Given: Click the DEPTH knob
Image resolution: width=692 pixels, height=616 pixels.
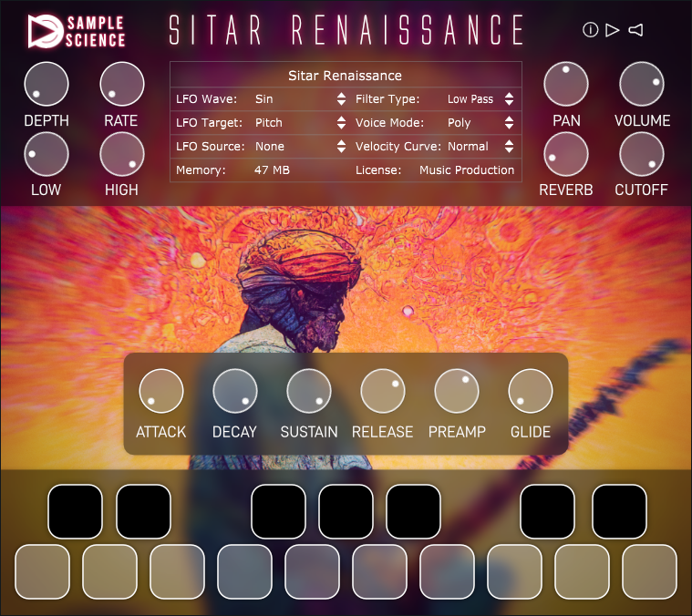Looking at the screenshot, I should coord(46,84).
